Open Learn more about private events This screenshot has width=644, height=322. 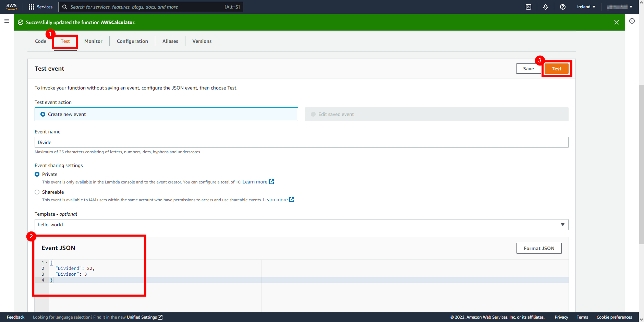[x=255, y=182]
